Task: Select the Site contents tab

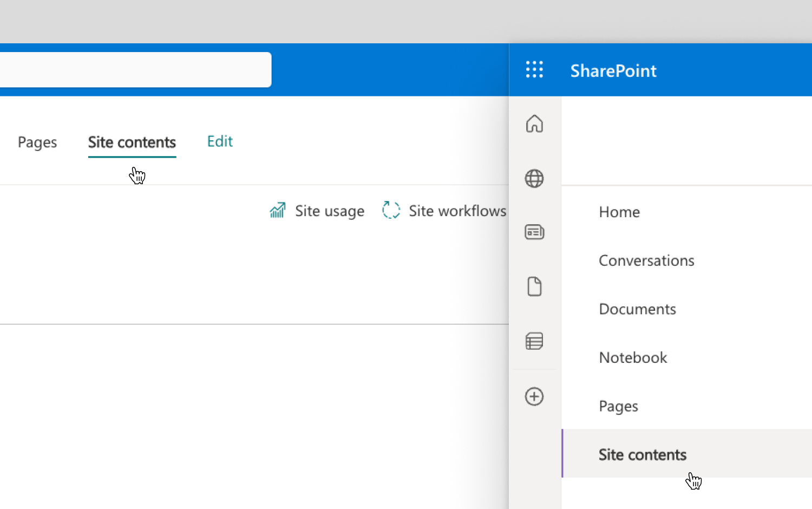Action: click(132, 142)
